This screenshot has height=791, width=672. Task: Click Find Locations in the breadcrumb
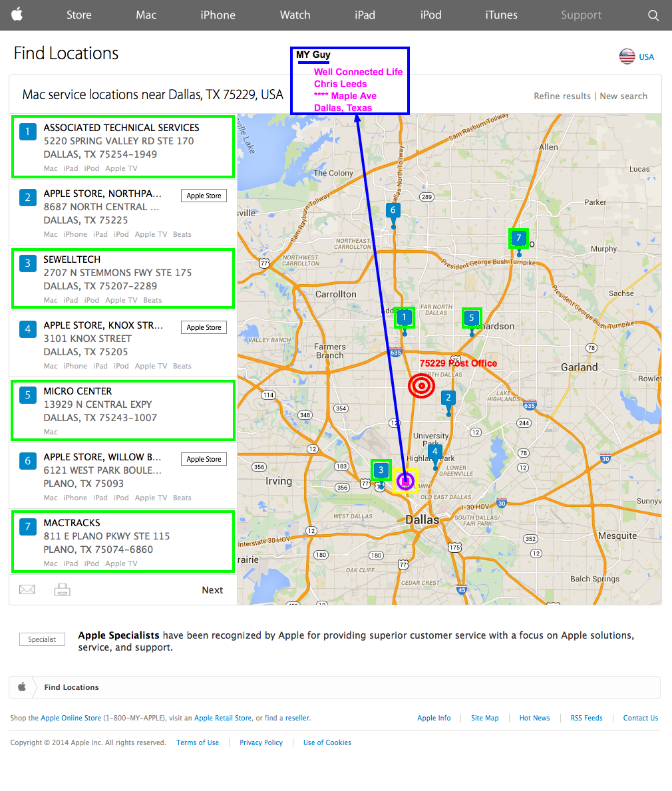[72, 687]
